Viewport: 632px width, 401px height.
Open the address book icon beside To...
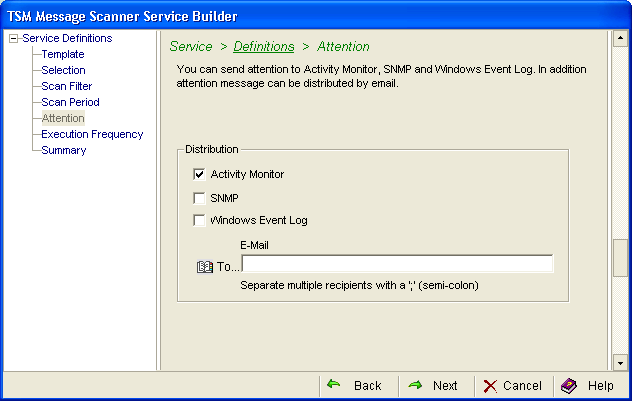tap(205, 266)
